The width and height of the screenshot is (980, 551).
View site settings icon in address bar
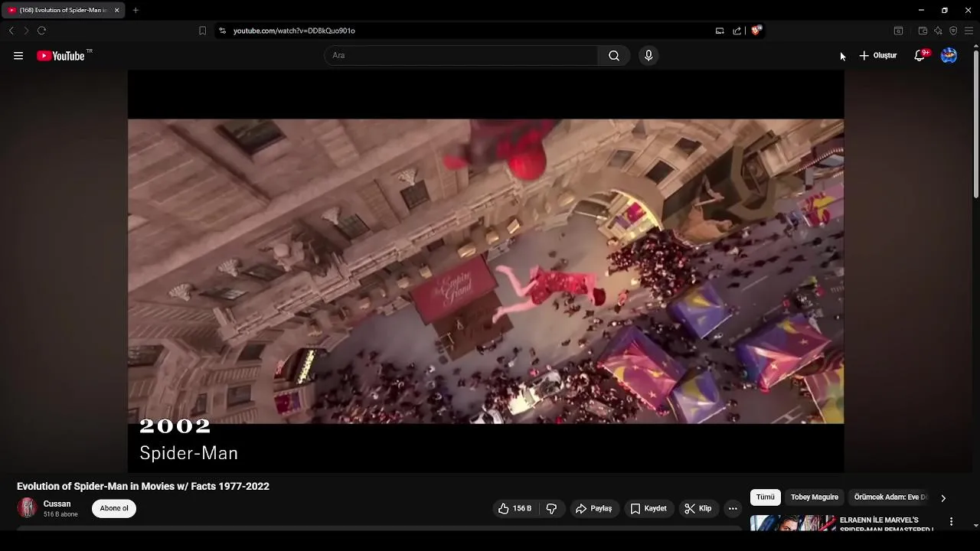pos(222,31)
